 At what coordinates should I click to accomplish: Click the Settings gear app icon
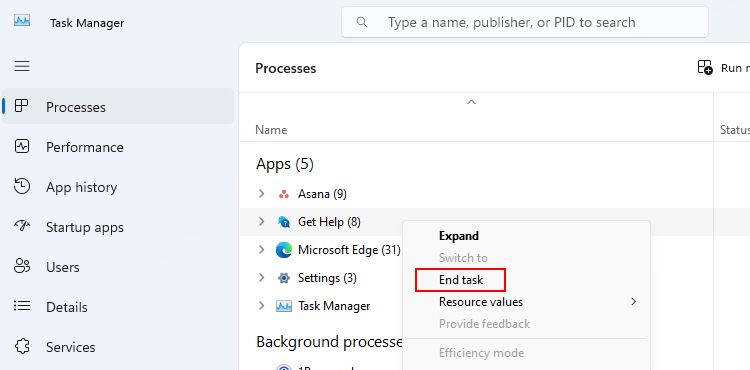coord(284,278)
